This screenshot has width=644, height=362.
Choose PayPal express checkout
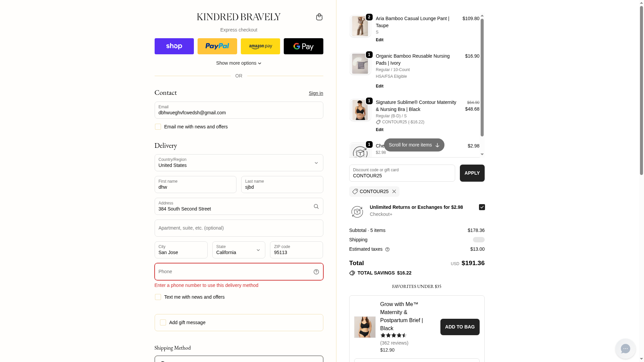(x=217, y=46)
